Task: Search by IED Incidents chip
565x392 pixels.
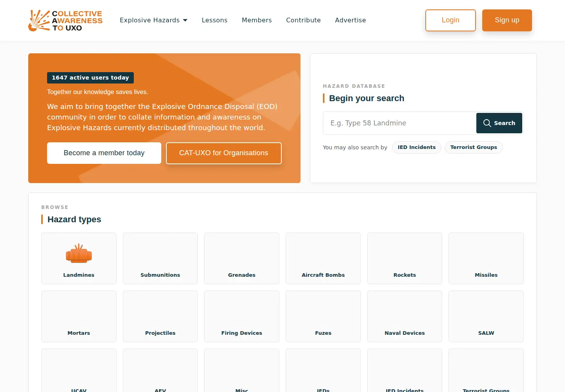Action: tap(417, 147)
